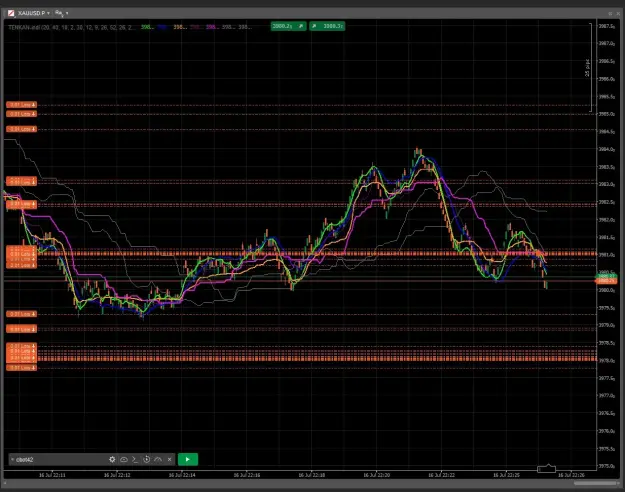Click the green sell price quick-trade button
The width and height of the screenshot is (625, 492).
coord(289,26)
